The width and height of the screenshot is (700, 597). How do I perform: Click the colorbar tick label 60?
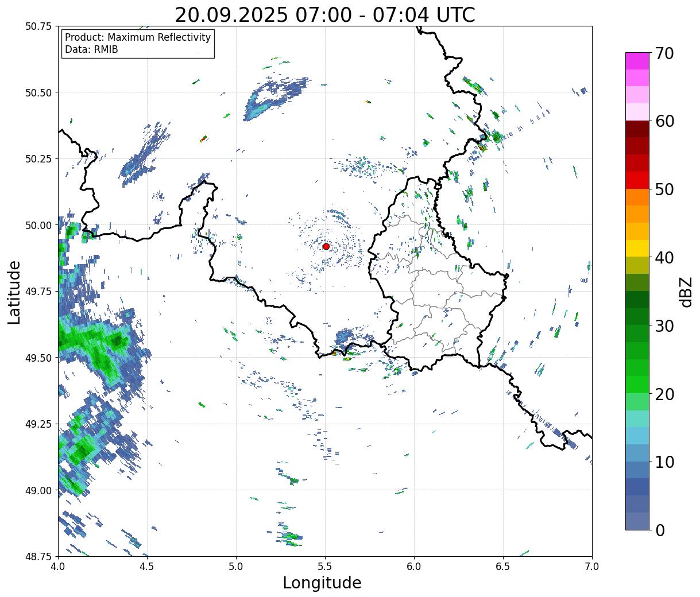pos(664,121)
